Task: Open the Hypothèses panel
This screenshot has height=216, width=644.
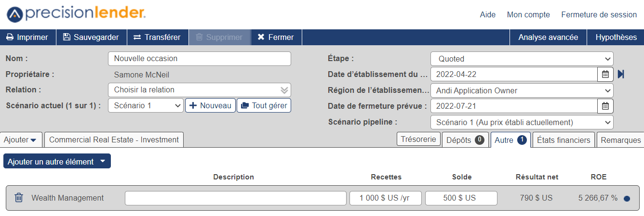Action: (616, 37)
